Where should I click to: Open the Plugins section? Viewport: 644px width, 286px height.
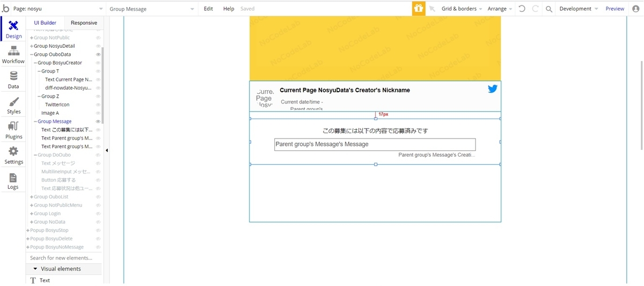click(13, 130)
